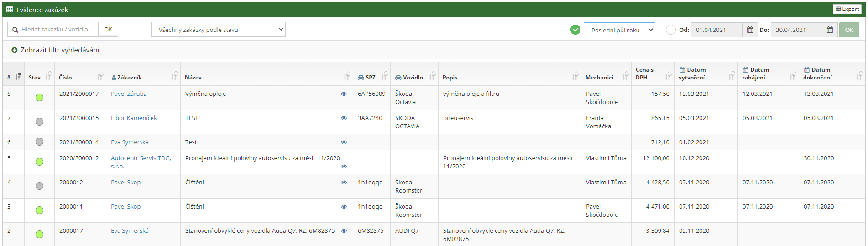Click the Export button
Image resolution: width=868 pixels, height=246 pixels.
[847, 9]
